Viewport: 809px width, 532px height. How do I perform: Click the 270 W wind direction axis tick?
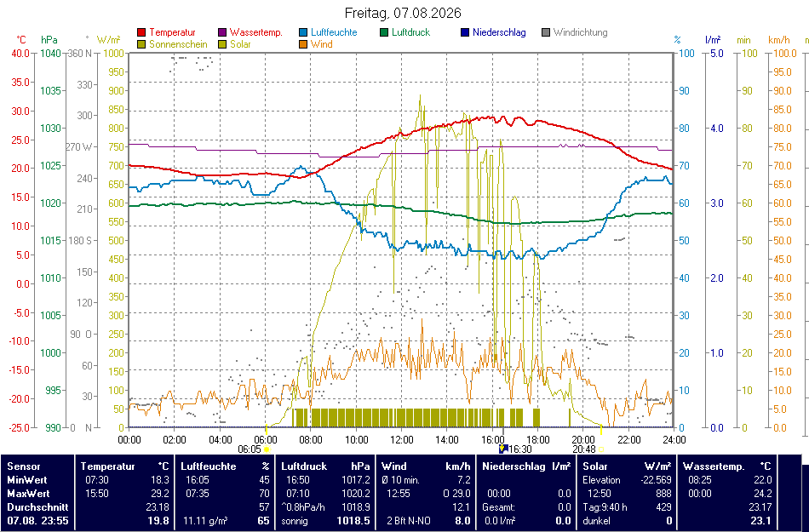[x=79, y=147]
